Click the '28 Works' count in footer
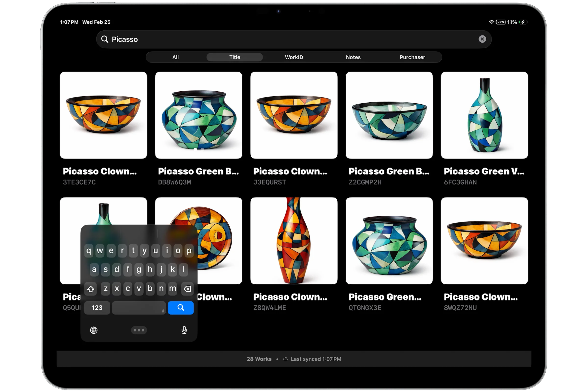 (259, 359)
